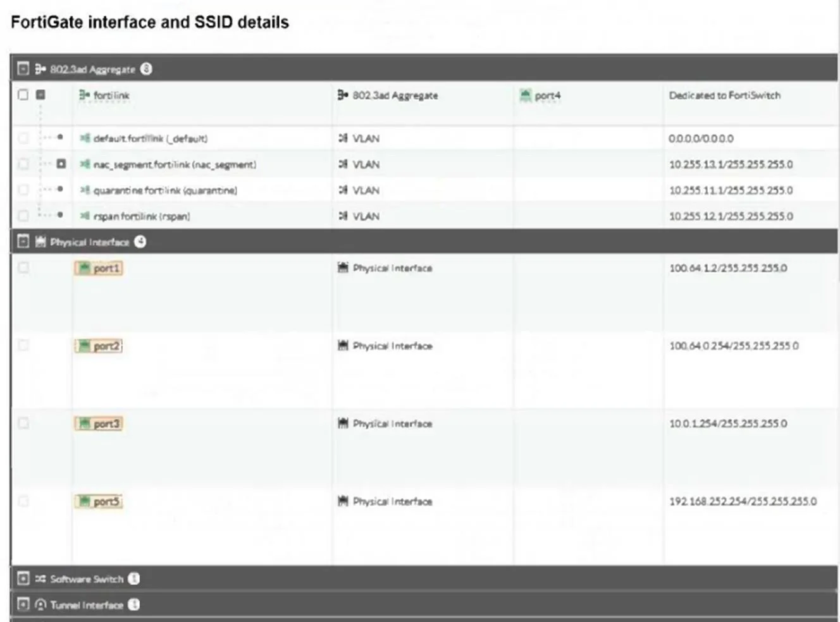Tick the quarantine.fortilink row checkbox
The image size is (840, 622).
point(23,190)
